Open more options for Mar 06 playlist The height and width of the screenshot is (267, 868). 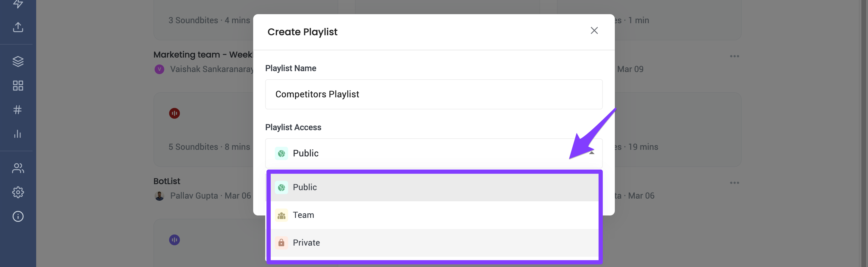[734, 183]
